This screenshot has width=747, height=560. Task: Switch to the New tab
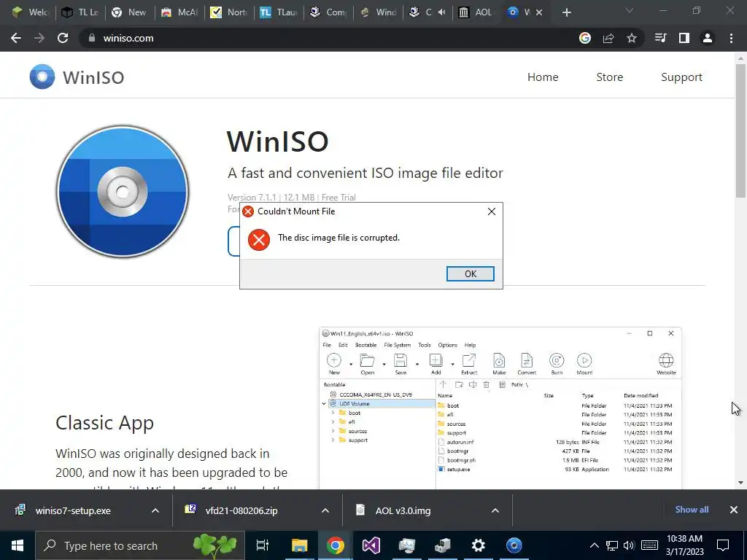[x=130, y=12]
